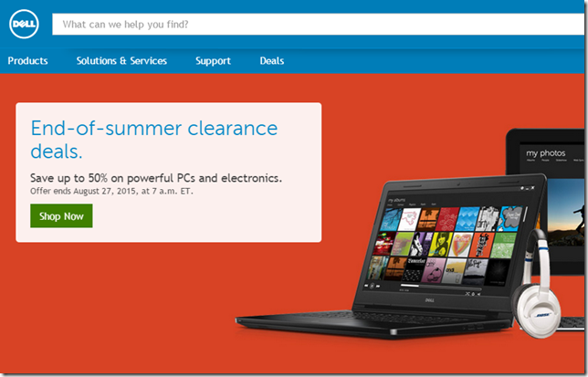The height and width of the screenshot is (377, 588).
Task: Click the X close icon on laptop's screen window
Action: tap(532, 188)
